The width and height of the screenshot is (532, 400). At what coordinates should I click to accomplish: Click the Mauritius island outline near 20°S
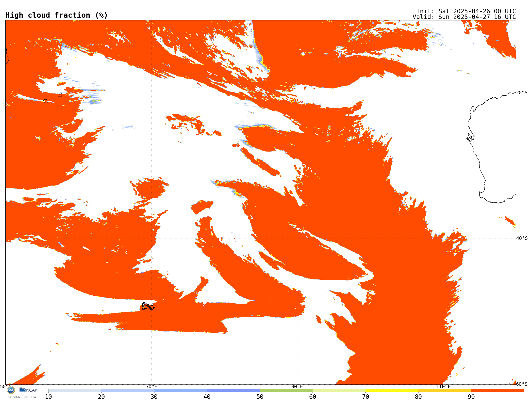(x=60, y=95)
